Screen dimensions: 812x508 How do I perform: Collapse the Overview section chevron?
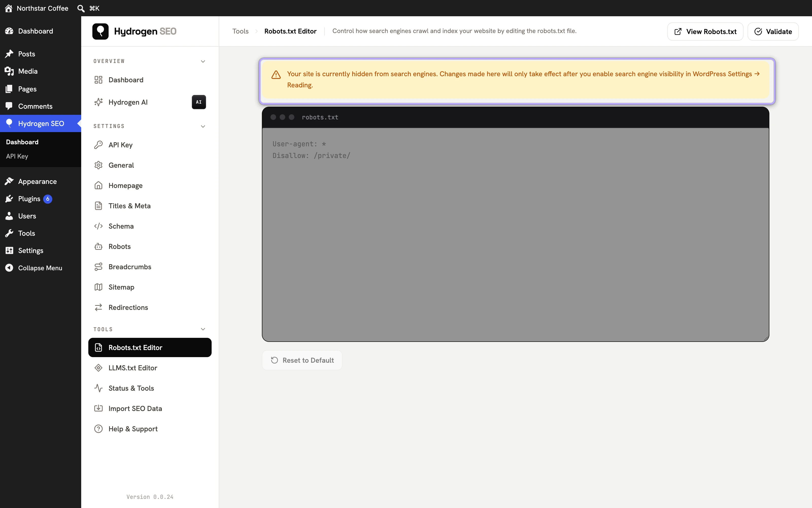203,61
